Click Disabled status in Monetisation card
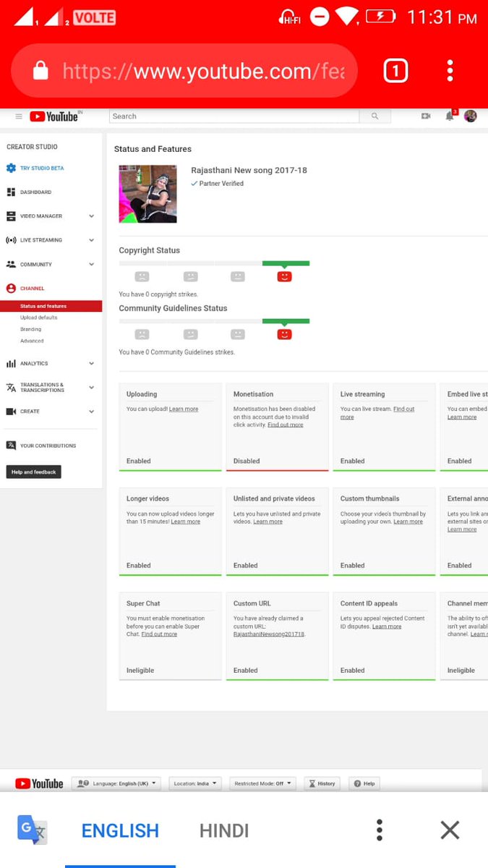Screen dimensions: 488x868 click(247, 461)
